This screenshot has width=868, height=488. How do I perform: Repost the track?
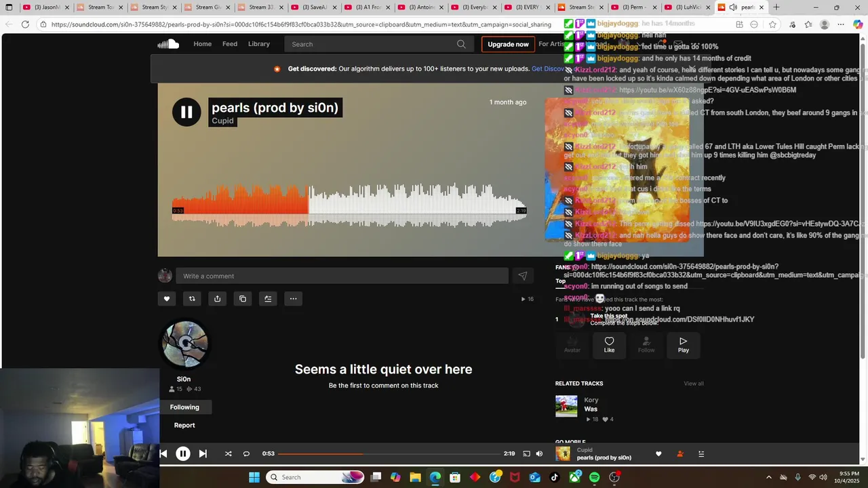coord(192,299)
